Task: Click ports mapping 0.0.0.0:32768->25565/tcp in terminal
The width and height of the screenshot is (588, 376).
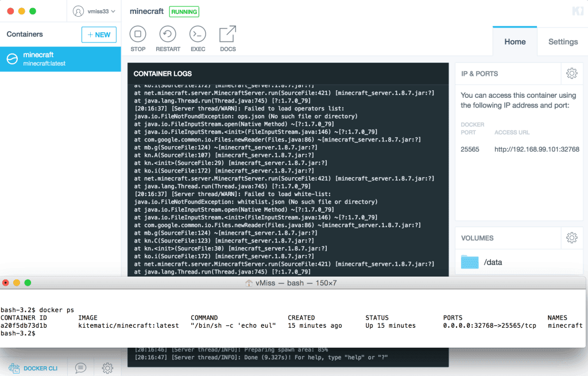Action: click(489, 325)
